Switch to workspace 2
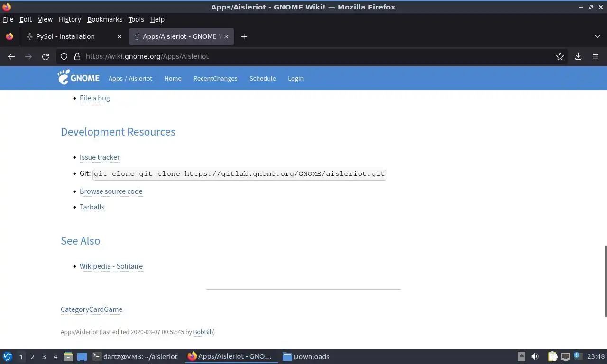 (x=33, y=356)
